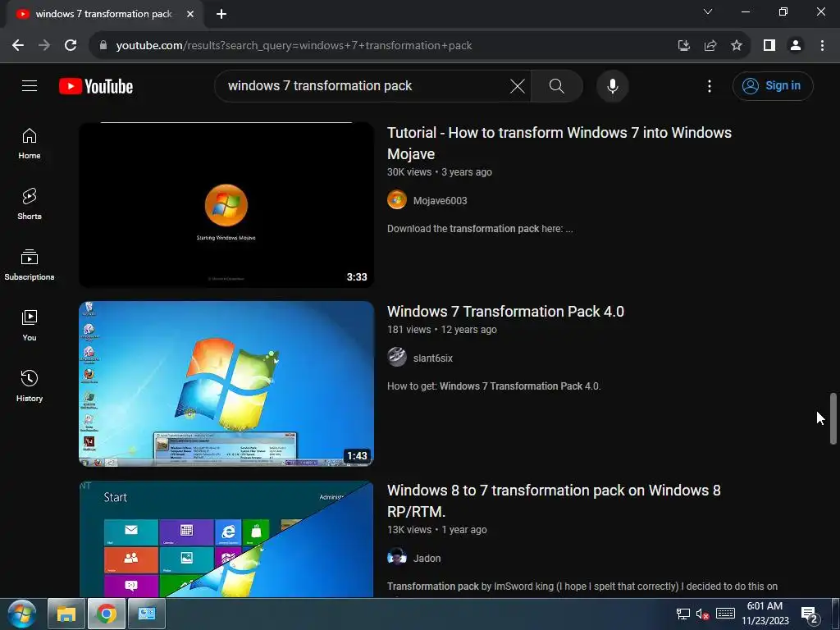Open 'Windows 7 Transformation Pack 4.0' title
The height and width of the screenshot is (630, 840).
pos(505,311)
